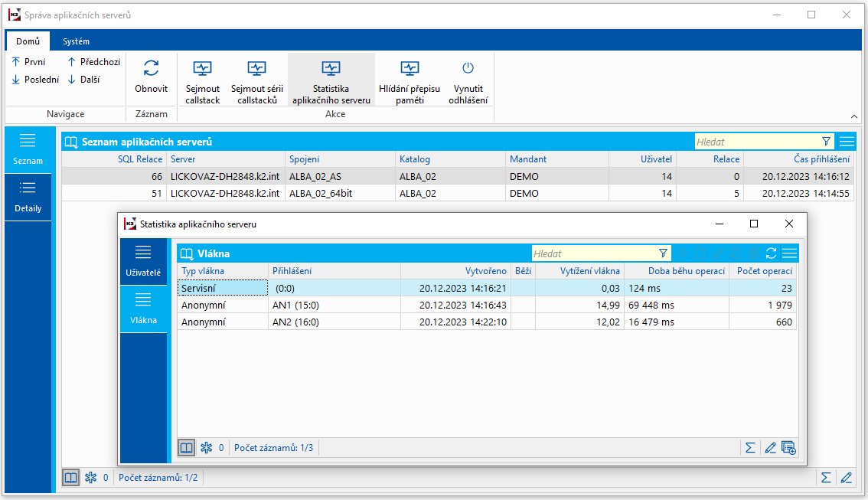Image resolution: width=868 pixels, height=500 pixels.
Task: Select thread row AN1 (15:0)
Action: click(x=487, y=305)
